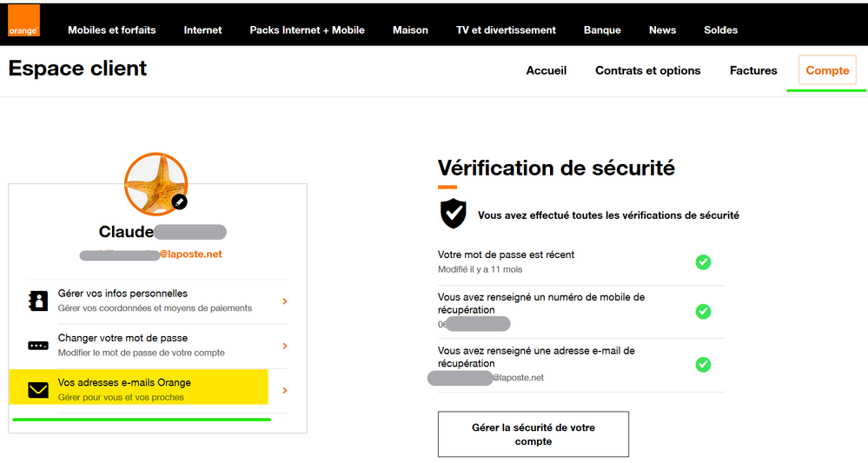This screenshot has height=463, width=868.
Task: Click Gérer la sécurité de votre compte button
Action: (533, 434)
